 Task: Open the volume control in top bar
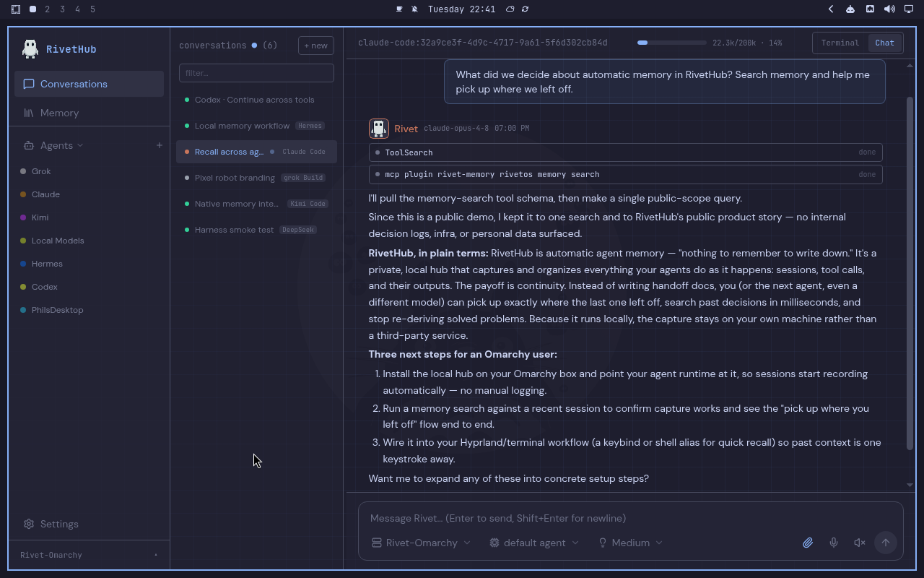pos(889,9)
